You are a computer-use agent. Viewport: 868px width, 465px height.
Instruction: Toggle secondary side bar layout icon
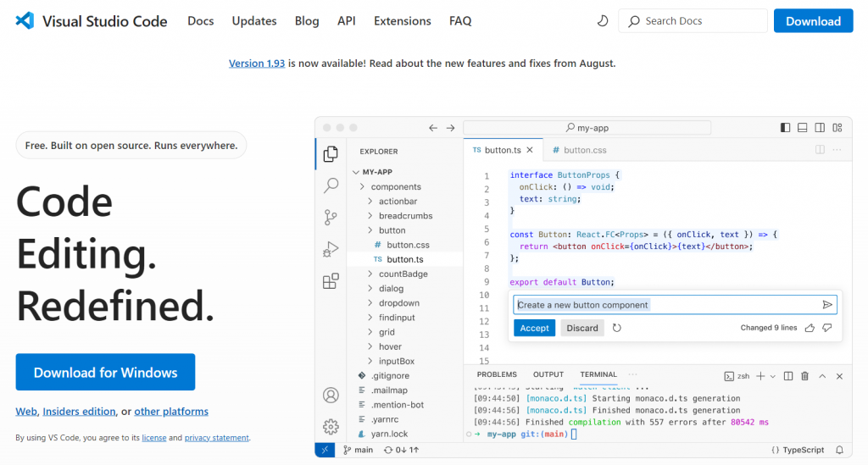(820, 128)
